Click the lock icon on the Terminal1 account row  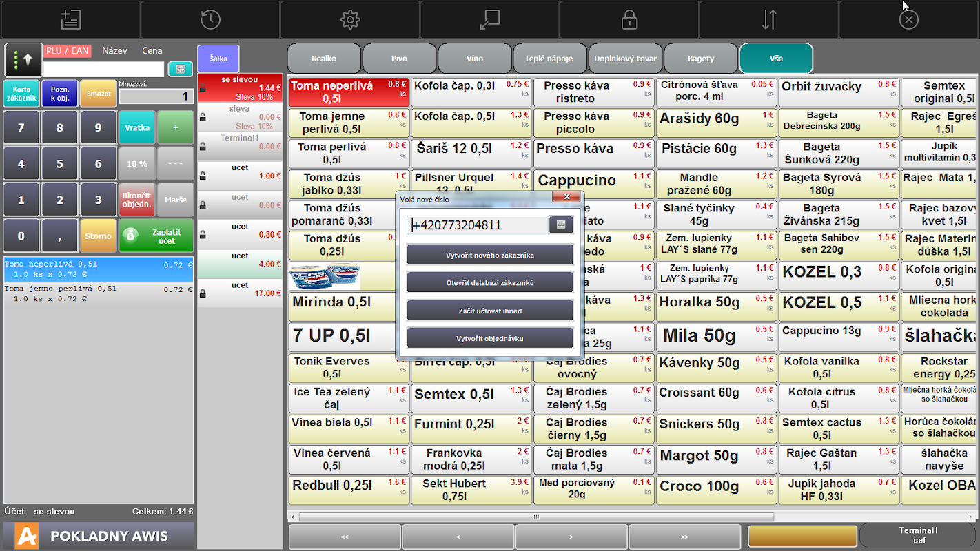[x=203, y=147]
